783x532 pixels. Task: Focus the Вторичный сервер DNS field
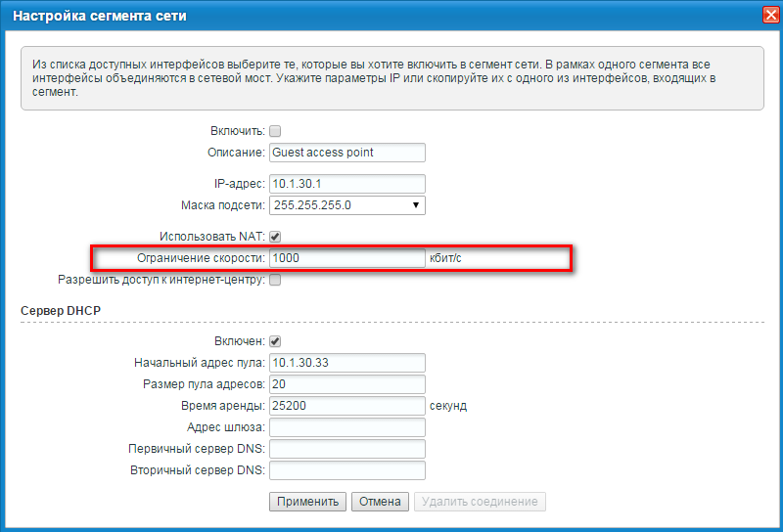pyautogui.click(x=346, y=470)
